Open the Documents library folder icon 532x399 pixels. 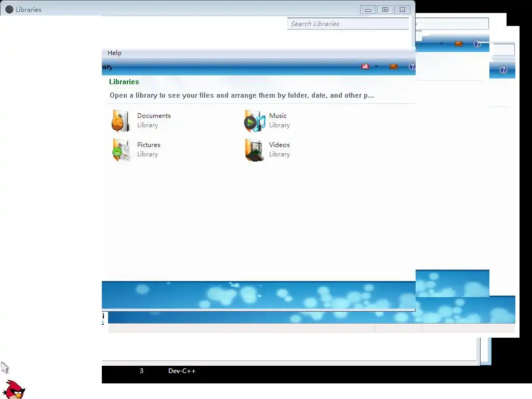tap(121, 121)
